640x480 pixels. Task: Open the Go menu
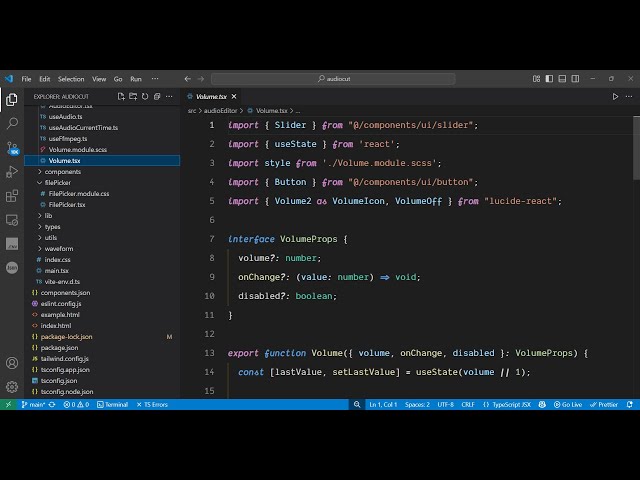tap(118, 79)
